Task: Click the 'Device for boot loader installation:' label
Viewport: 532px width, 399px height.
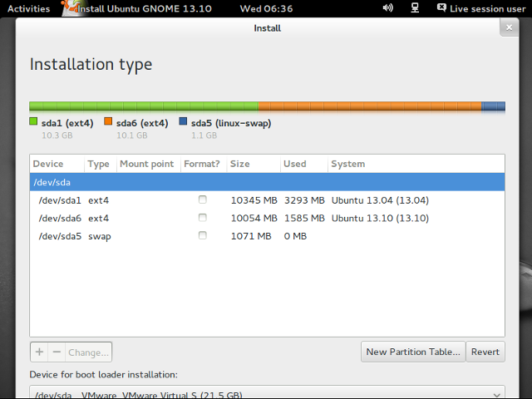Action: (103, 375)
